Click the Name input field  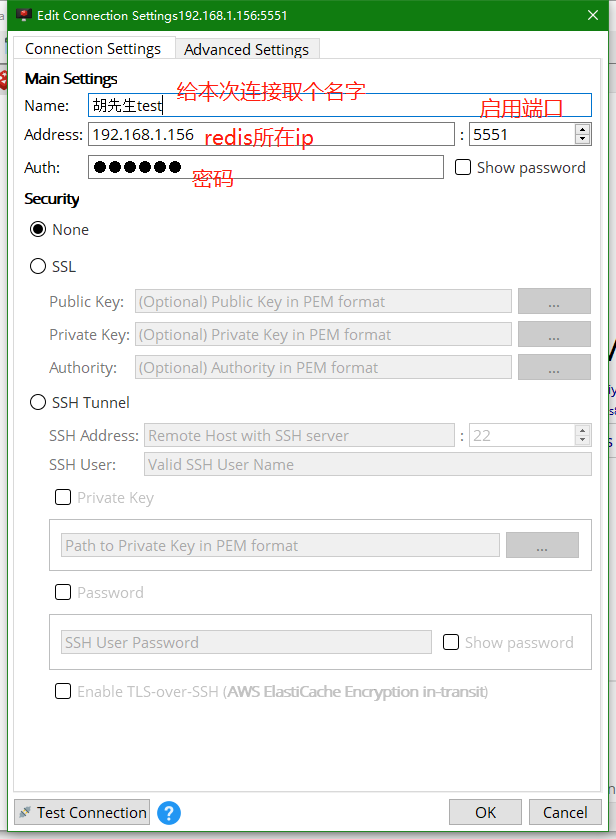(x=340, y=105)
